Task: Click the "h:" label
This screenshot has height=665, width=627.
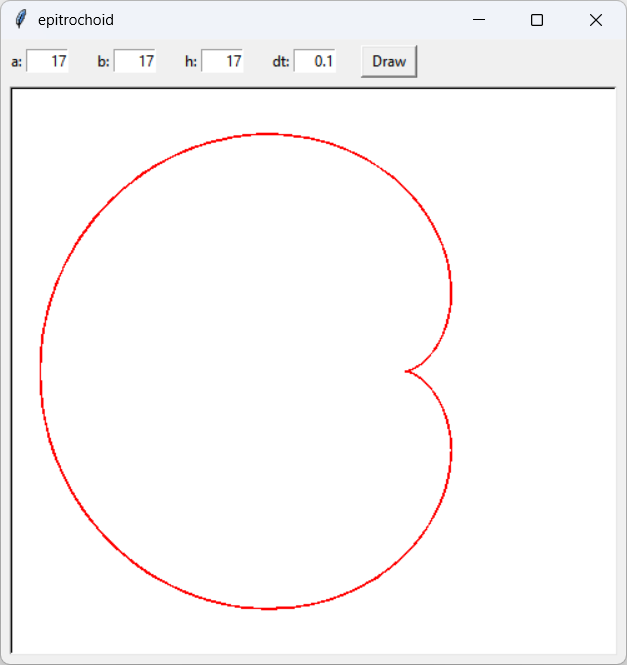Action: pos(191,62)
